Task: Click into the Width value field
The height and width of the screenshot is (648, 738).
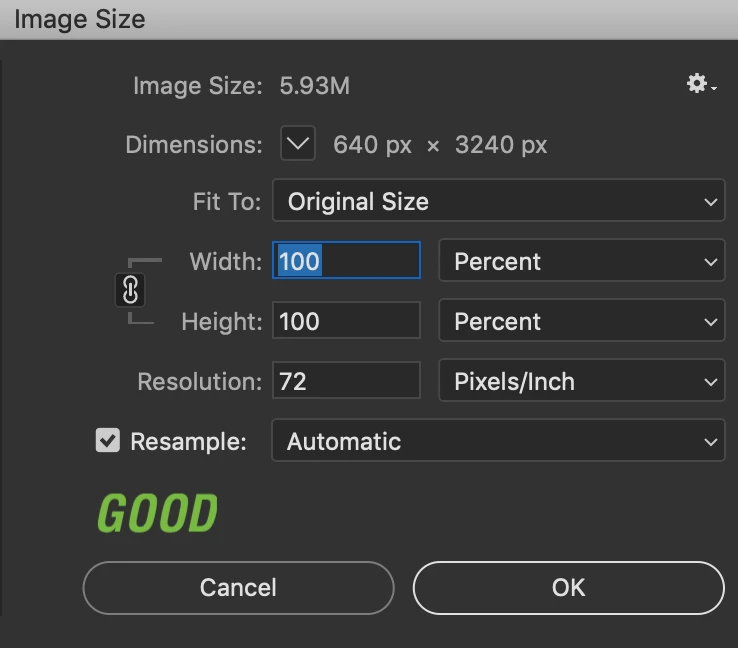Action: (346, 262)
